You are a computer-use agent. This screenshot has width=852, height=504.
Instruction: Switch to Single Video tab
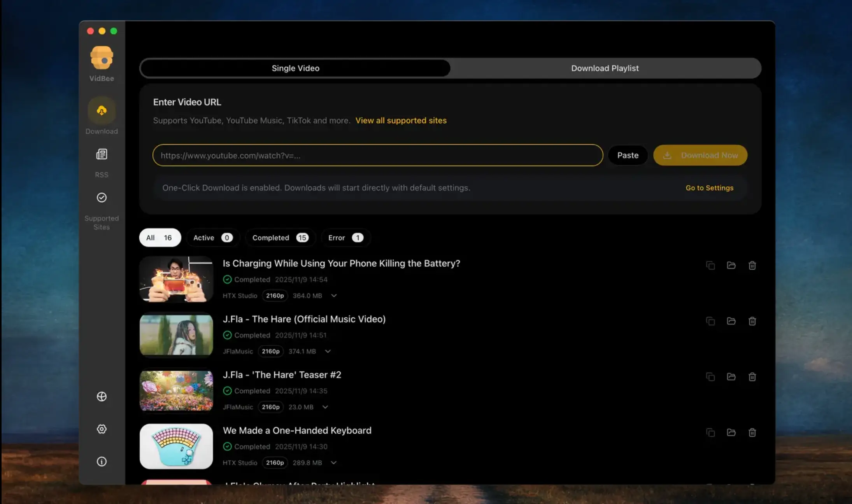point(295,68)
